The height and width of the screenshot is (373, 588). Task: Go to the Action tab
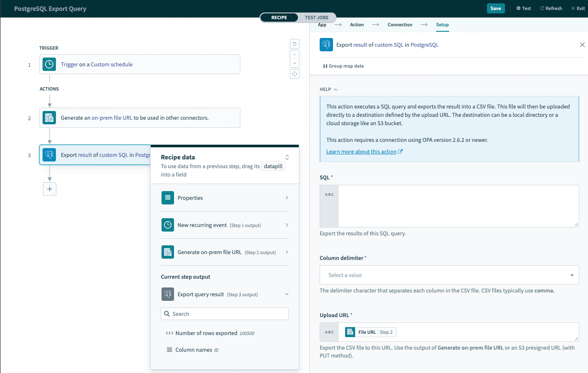[x=357, y=25]
